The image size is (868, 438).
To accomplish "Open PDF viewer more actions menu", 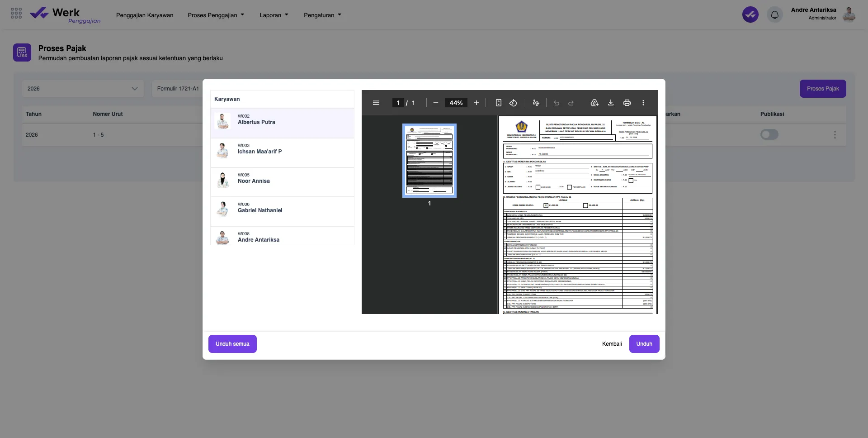I will click(x=643, y=103).
